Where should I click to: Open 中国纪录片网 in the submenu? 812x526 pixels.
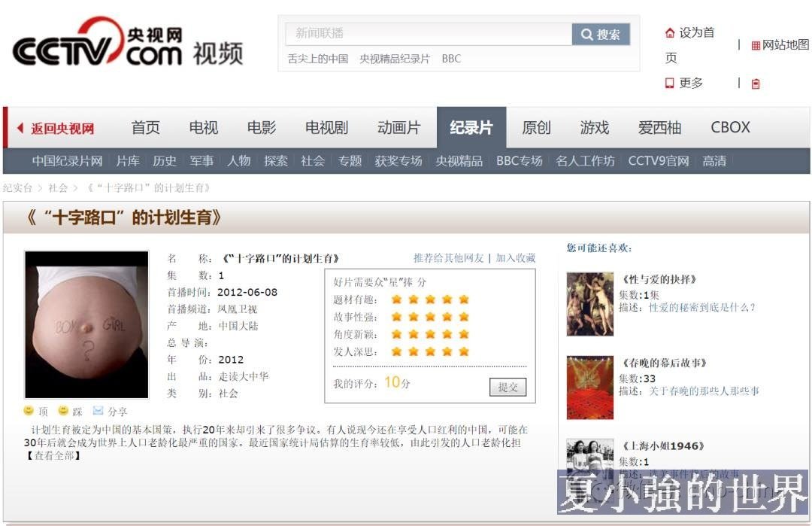68,161
